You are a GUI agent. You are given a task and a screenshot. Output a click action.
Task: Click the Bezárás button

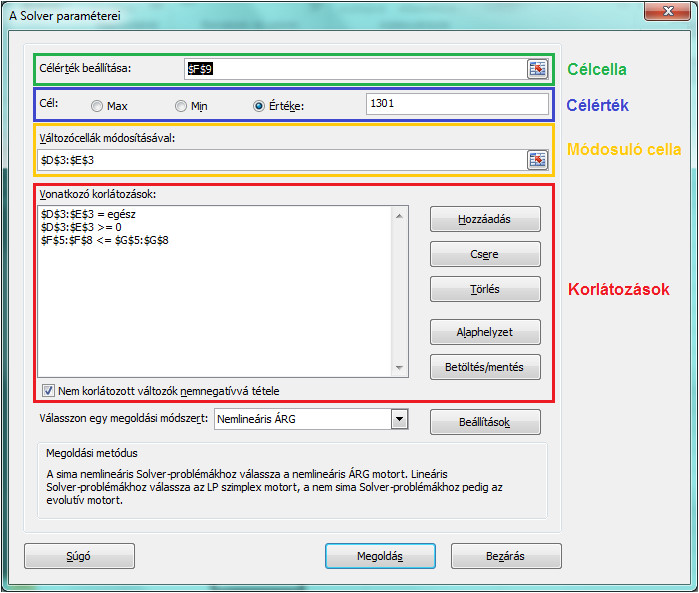pyautogui.click(x=506, y=556)
